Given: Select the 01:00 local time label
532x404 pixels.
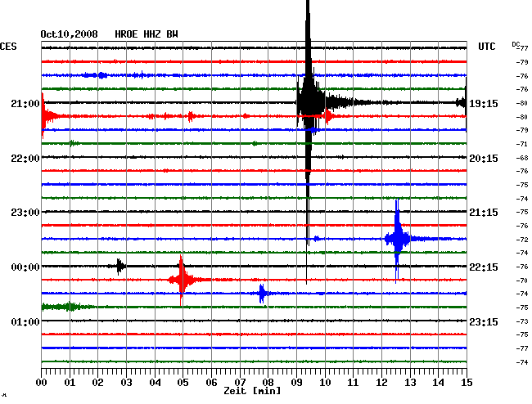Looking at the screenshot, I should coord(25,321).
